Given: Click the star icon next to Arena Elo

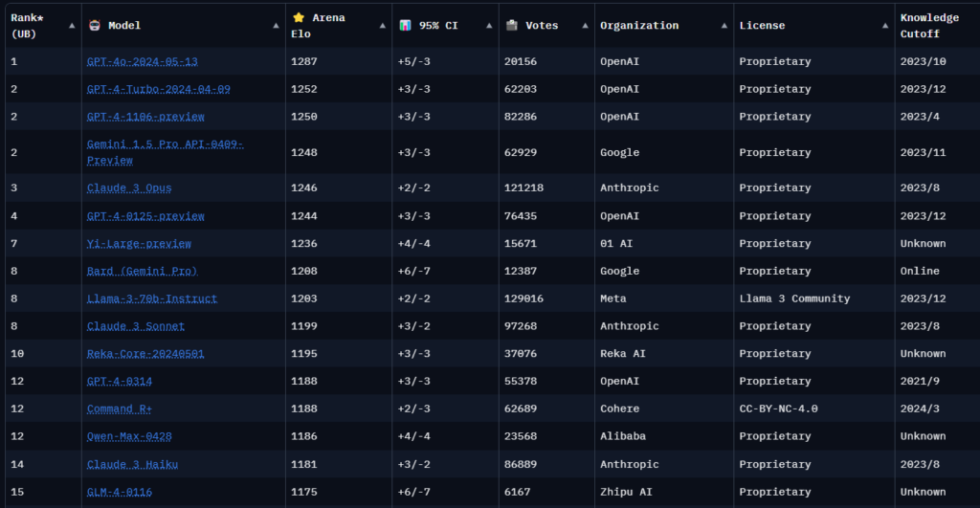Looking at the screenshot, I should pyautogui.click(x=299, y=17).
